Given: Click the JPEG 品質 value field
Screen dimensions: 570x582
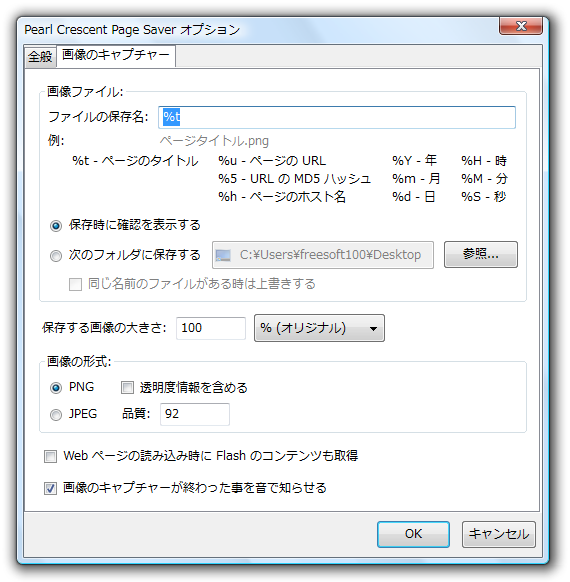Looking at the screenshot, I should tap(195, 414).
